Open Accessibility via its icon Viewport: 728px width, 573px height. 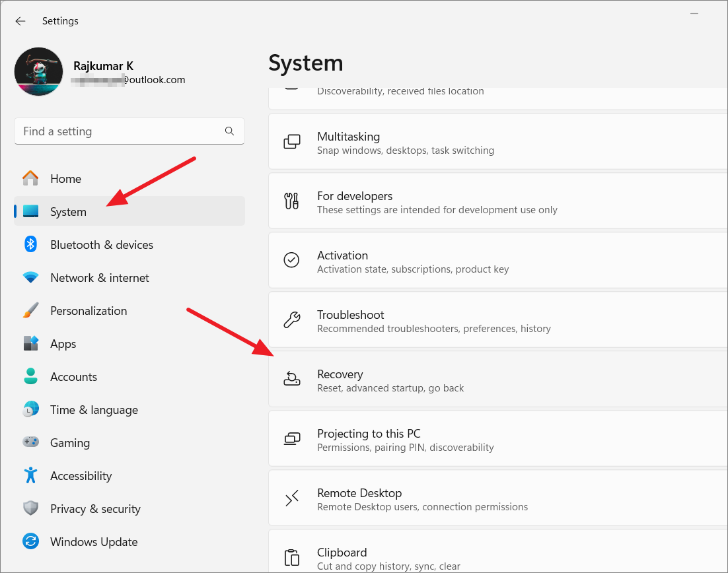[x=31, y=475]
